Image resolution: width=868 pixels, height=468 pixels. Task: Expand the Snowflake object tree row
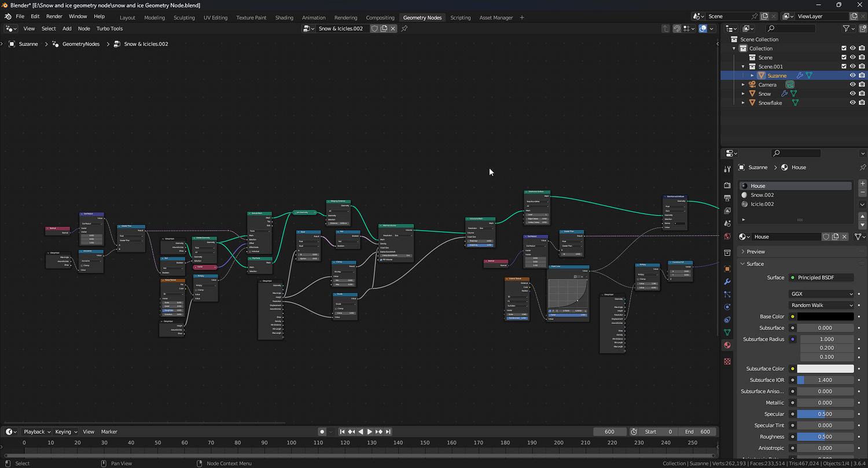coord(744,102)
